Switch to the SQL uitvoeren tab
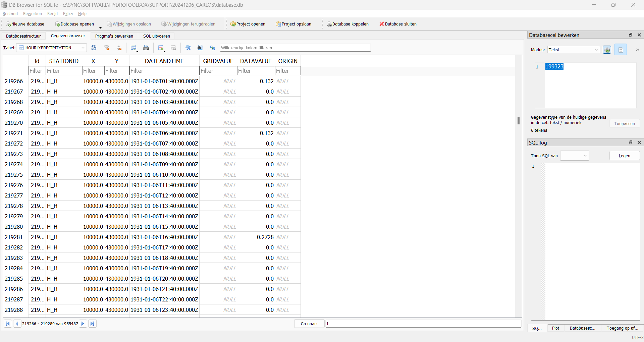 click(156, 36)
